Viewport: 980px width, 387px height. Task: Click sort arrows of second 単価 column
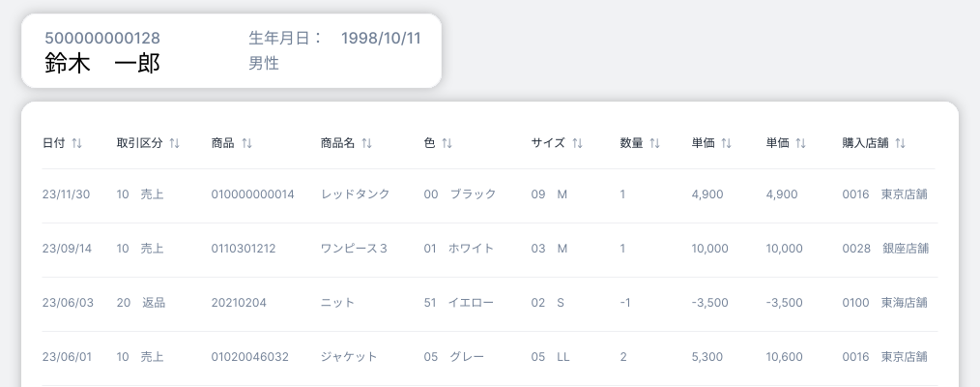coord(800,143)
